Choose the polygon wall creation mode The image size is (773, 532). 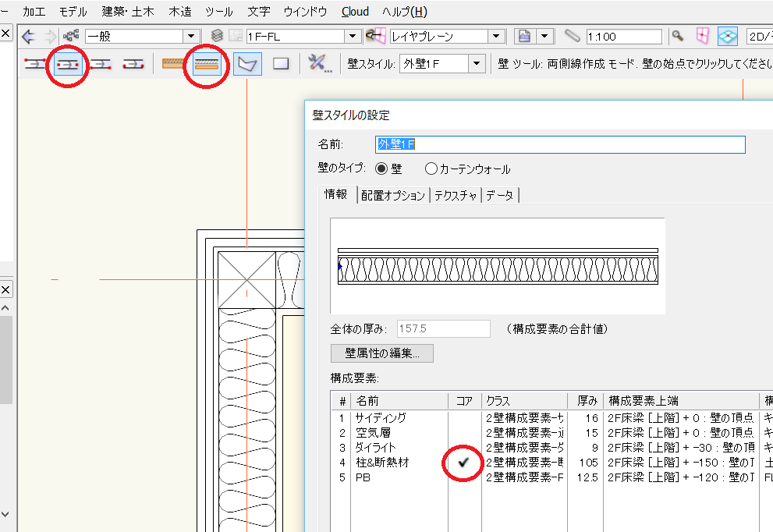tap(247, 64)
